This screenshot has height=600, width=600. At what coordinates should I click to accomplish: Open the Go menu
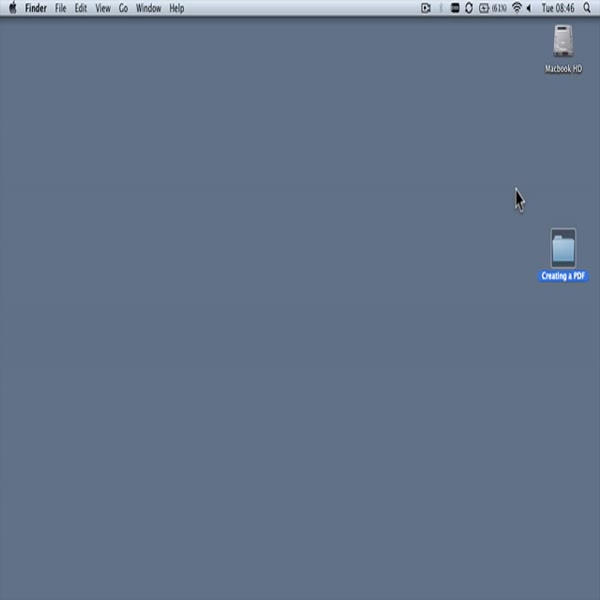pos(123,8)
